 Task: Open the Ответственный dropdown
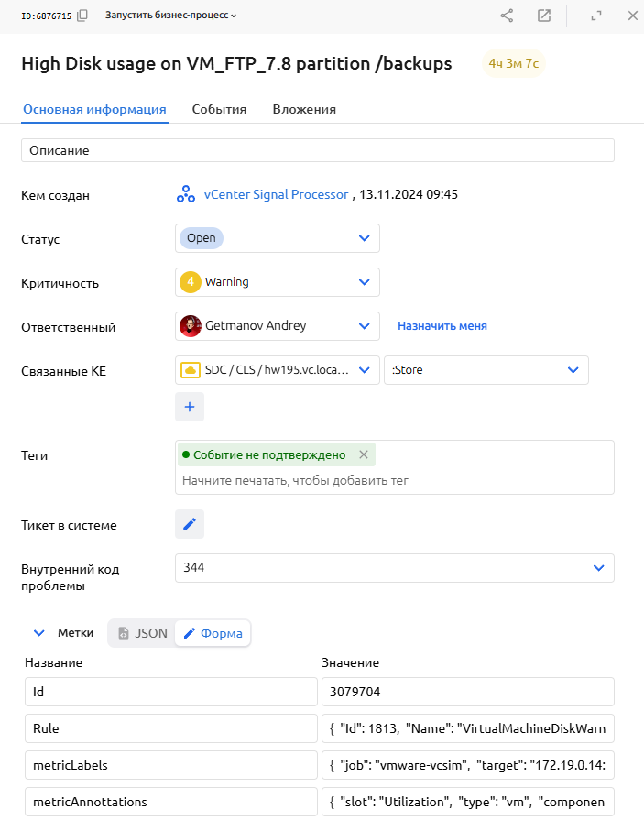coord(364,326)
